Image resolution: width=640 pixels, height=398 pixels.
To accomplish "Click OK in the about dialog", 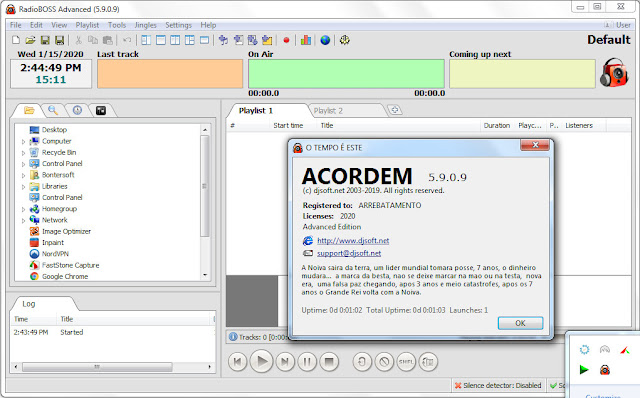I will pos(520,323).
